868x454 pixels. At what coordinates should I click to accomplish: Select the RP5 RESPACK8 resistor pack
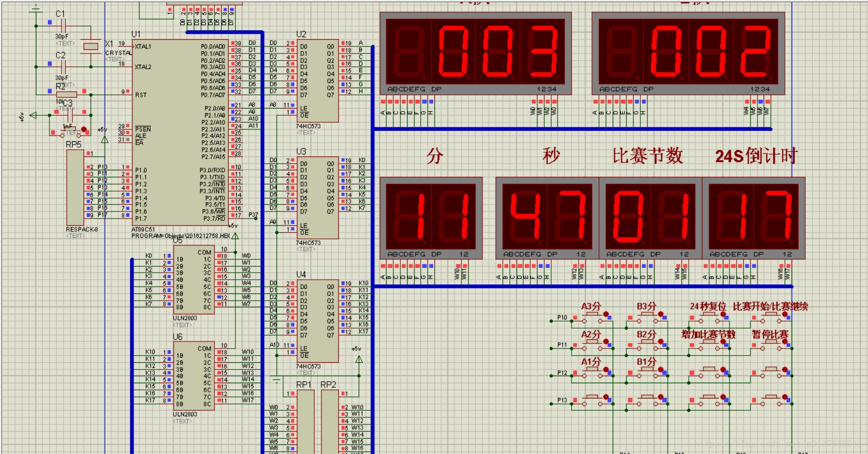[x=75, y=188]
